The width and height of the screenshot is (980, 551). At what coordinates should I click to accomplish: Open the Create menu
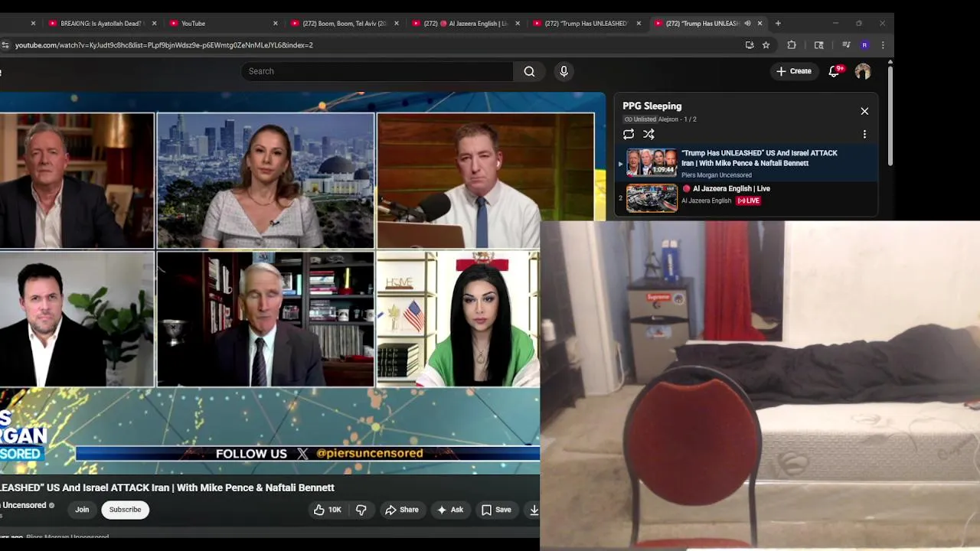793,71
